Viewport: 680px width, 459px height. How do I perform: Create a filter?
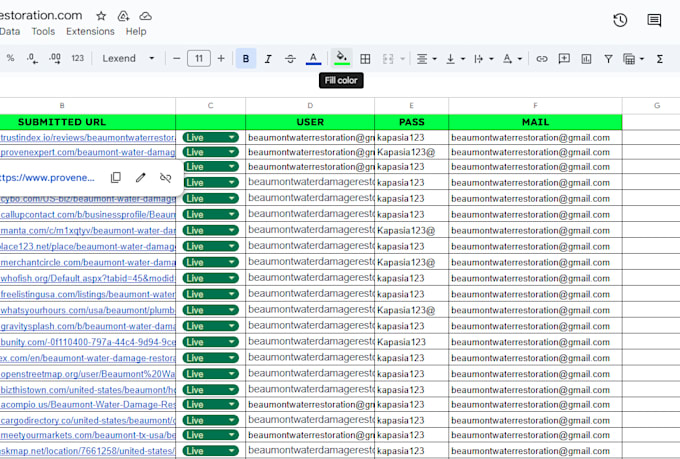click(x=608, y=59)
